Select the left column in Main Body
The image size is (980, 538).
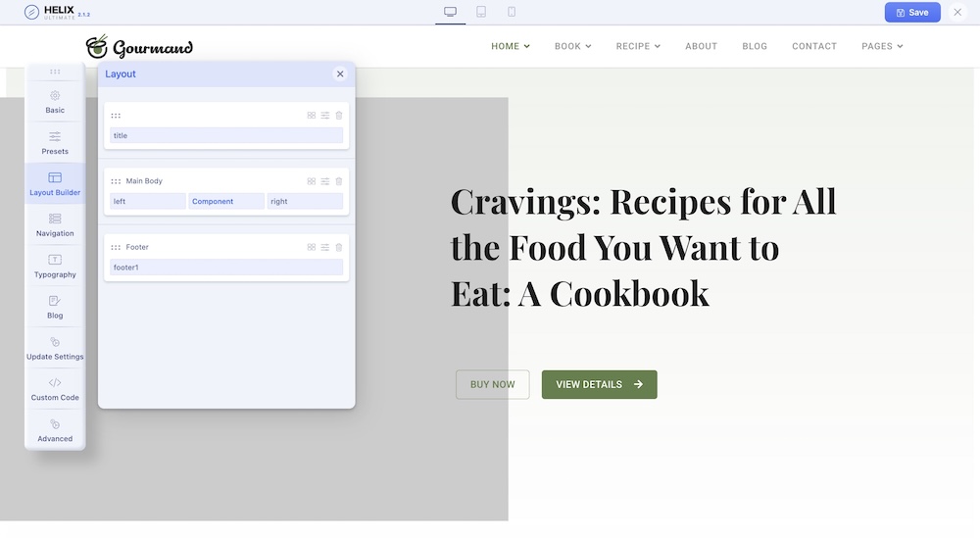148,201
